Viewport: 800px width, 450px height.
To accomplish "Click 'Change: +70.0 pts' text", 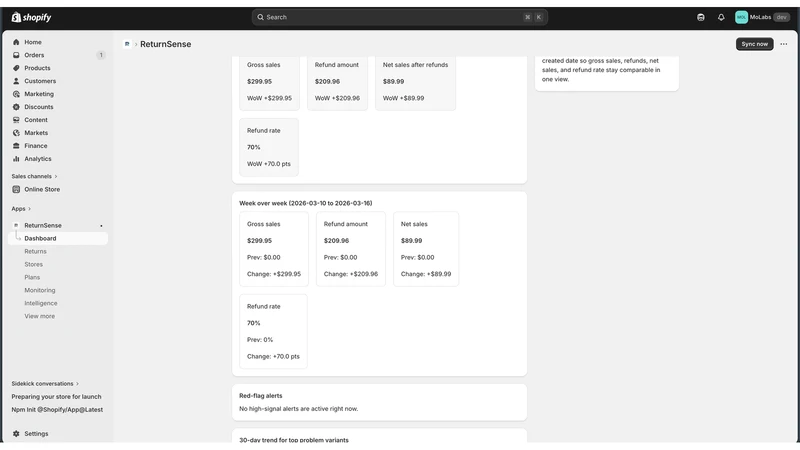I will point(273,357).
